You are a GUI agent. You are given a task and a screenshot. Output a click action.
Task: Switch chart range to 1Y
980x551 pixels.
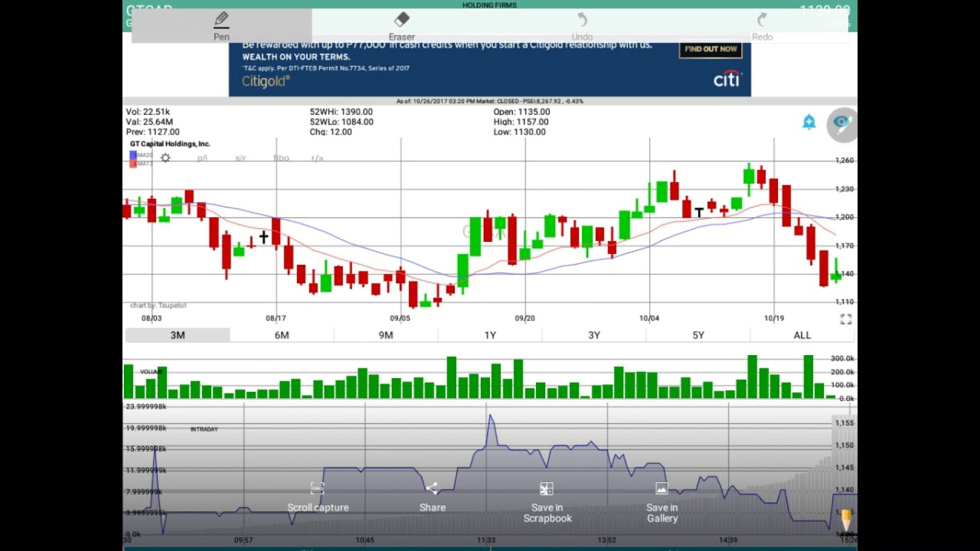[490, 335]
